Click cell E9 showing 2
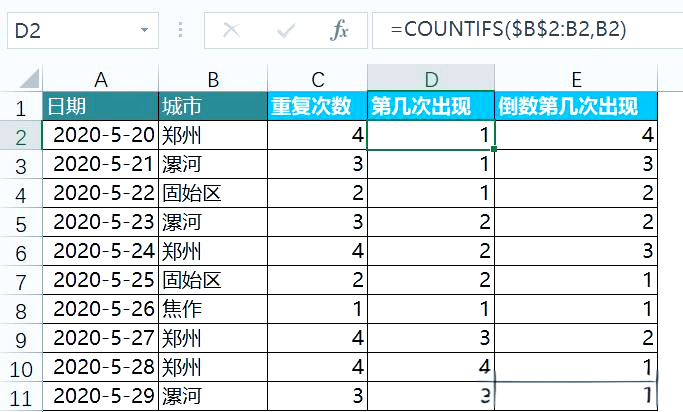This screenshot has height=412, width=683. (x=576, y=338)
